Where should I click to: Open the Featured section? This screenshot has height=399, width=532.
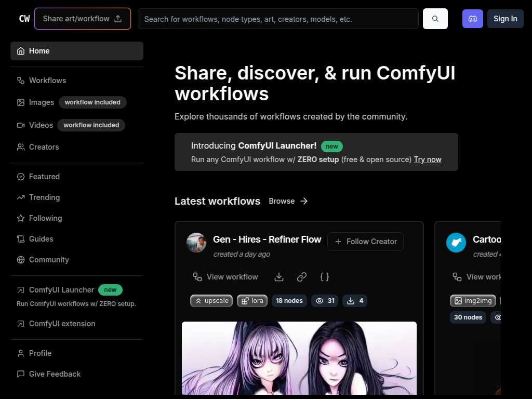tap(77, 177)
